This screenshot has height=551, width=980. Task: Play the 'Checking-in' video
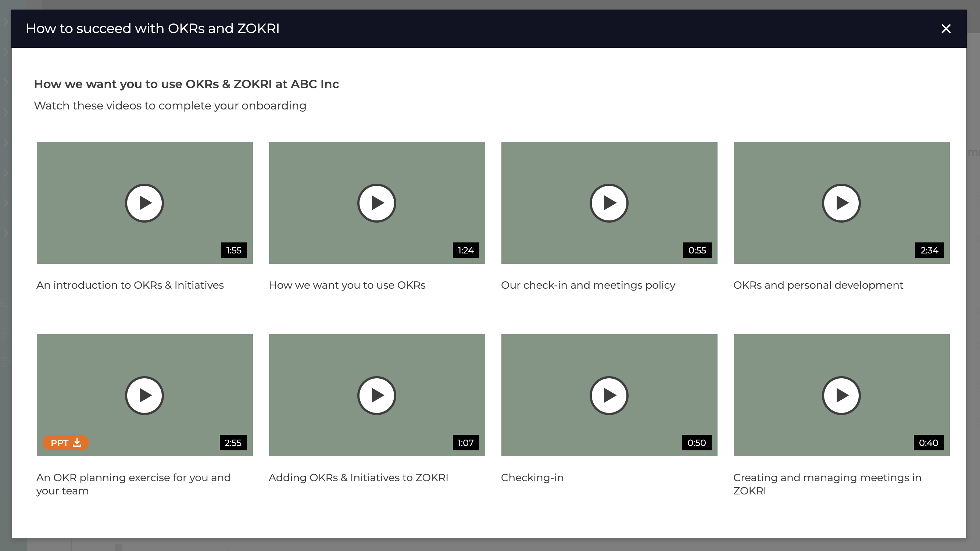[609, 396]
